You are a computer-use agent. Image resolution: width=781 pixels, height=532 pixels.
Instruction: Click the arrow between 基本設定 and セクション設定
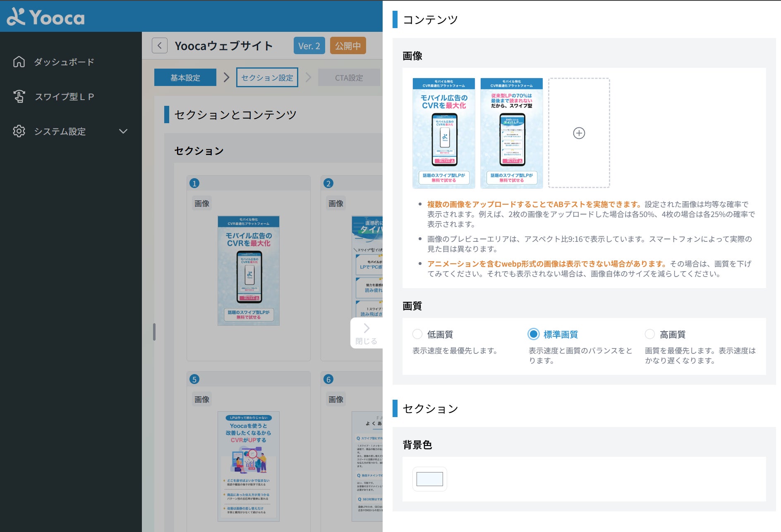tap(226, 77)
